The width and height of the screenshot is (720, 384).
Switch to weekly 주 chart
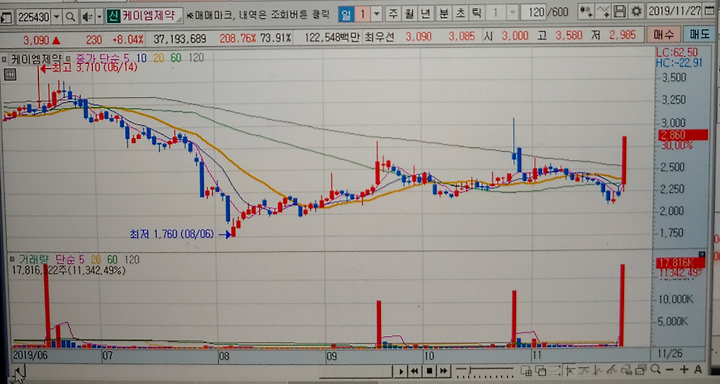tap(393, 14)
